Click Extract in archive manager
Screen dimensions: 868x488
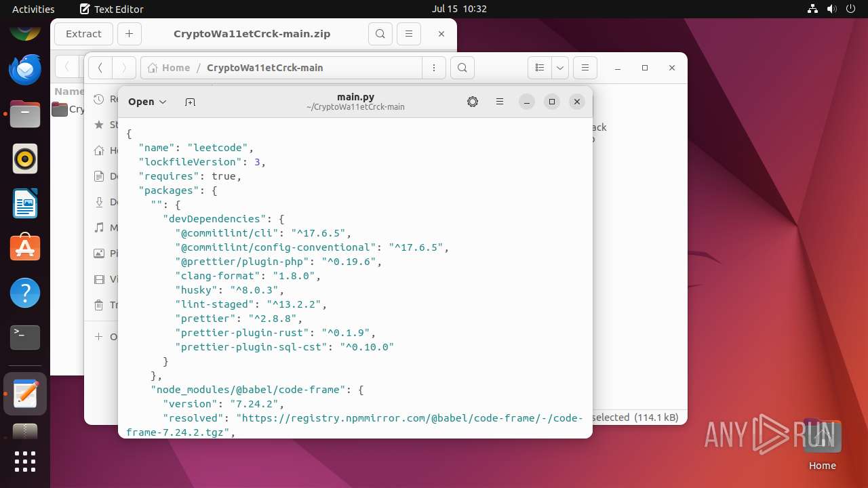83,34
